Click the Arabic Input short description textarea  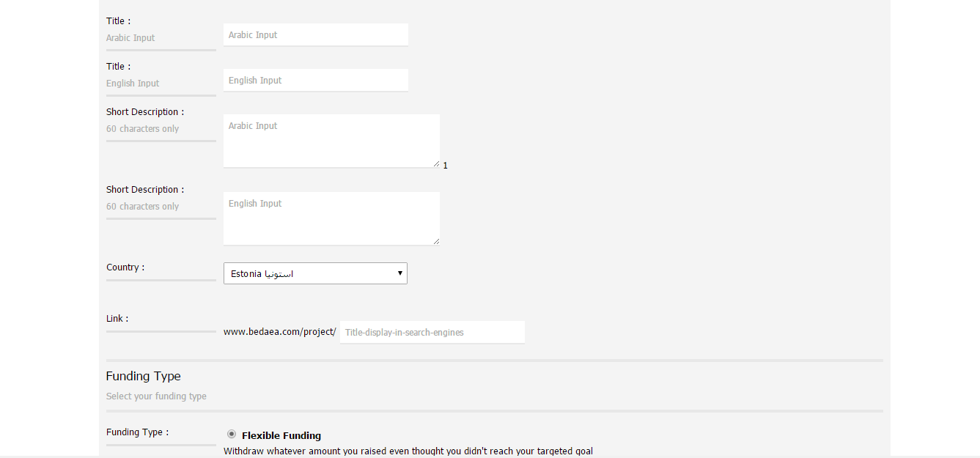[x=331, y=141]
